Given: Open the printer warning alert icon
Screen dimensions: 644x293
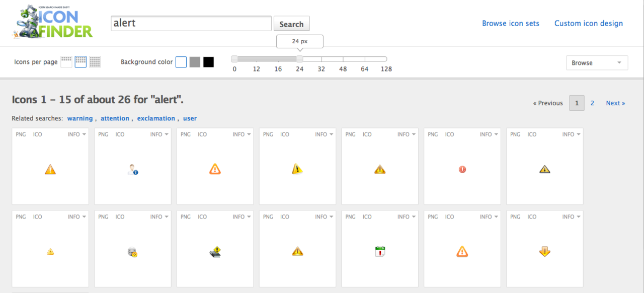Looking at the screenshot, I should point(215,251).
